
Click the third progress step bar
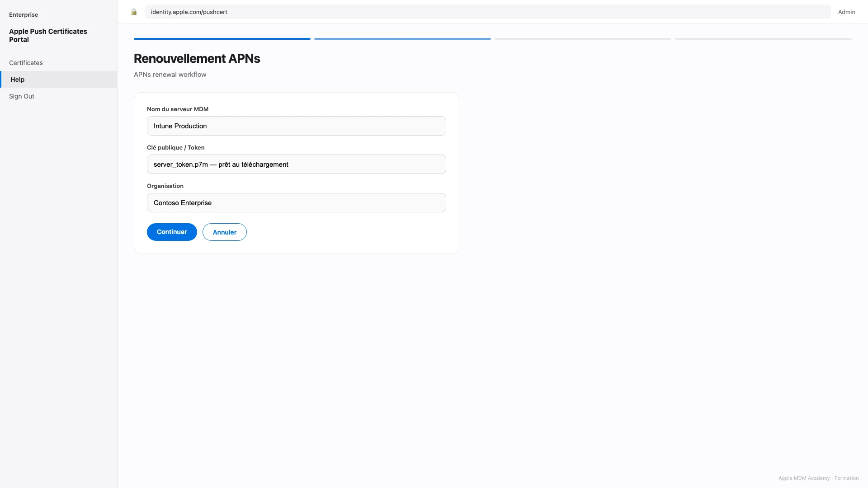tap(583, 39)
